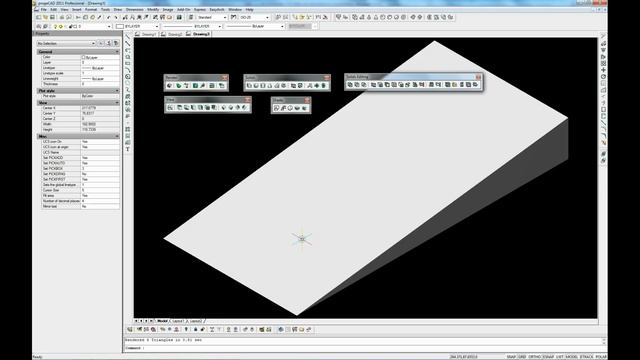Open the Draw menu
Image resolution: width=640 pixels, height=360 pixels.
(x=118, y=9)
